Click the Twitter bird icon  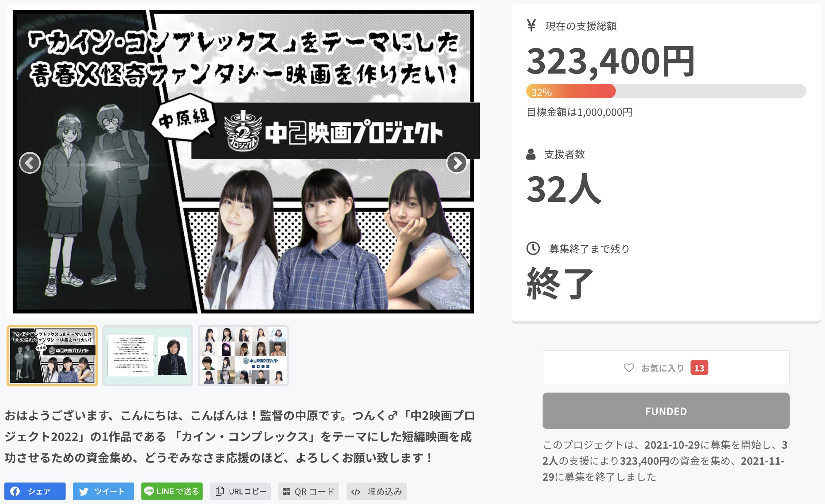[x=84, y=492]
